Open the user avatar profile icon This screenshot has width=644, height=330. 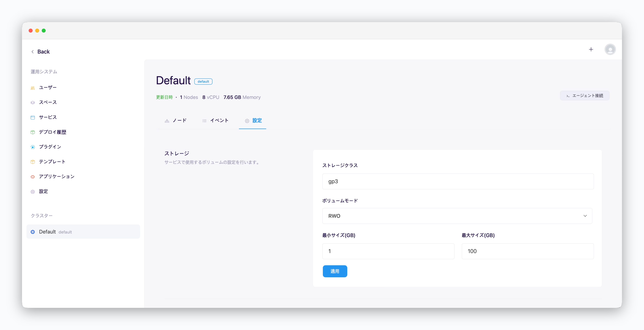(610, 50)
